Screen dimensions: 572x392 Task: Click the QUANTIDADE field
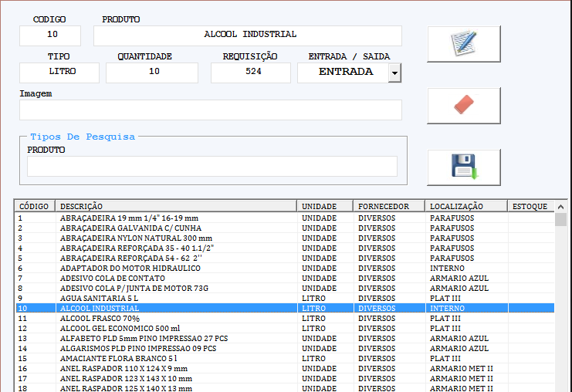point(152,73)
